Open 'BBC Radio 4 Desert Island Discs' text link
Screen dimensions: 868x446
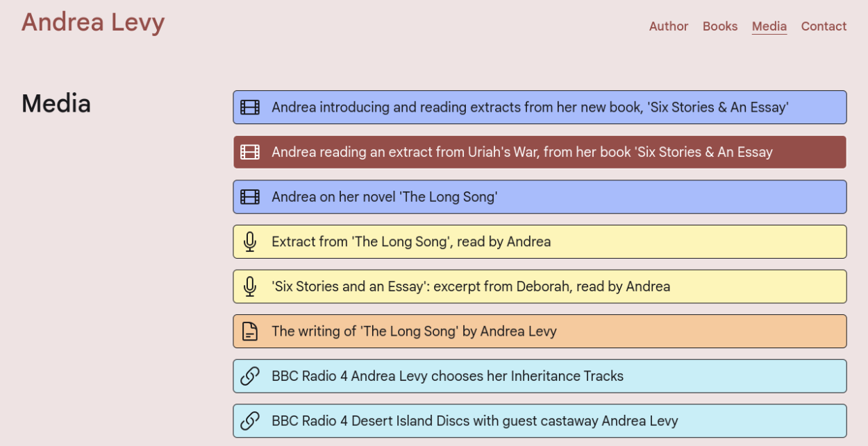pos(474,421)
